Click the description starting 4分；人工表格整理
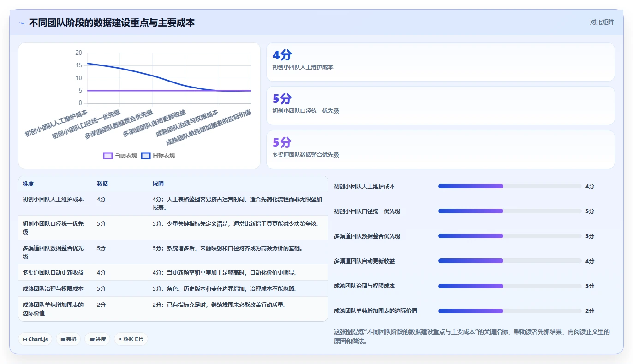Image resolution: width=633 pixels, height=364 pixels. (237, 204)
